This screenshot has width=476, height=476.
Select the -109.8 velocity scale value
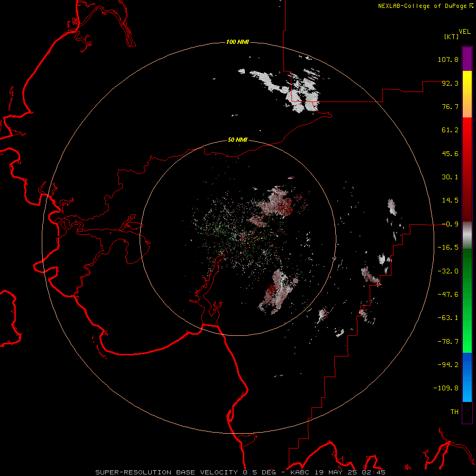click(446, 388)
